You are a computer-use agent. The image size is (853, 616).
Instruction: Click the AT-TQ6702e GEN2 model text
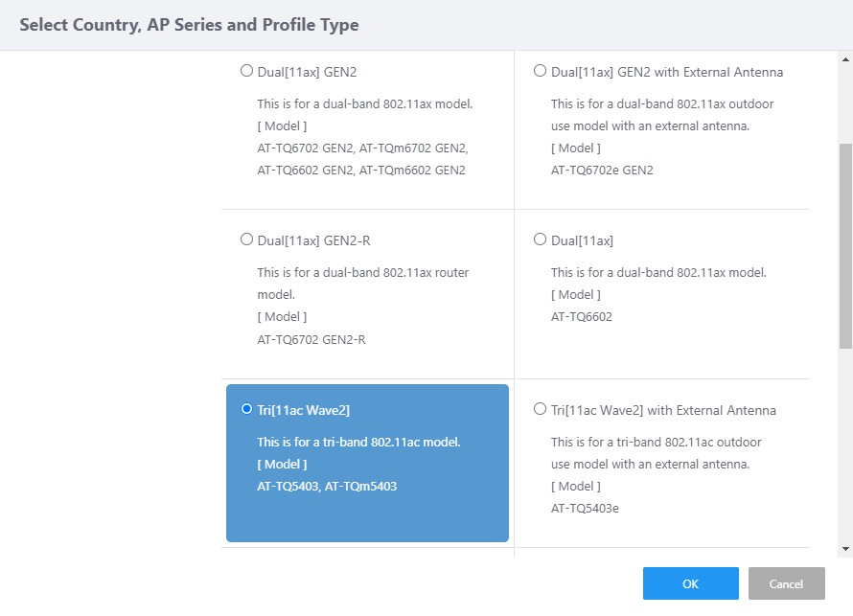pos(602,171)
